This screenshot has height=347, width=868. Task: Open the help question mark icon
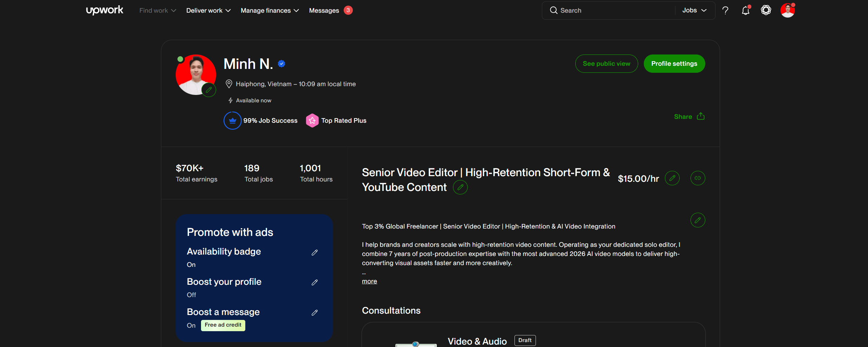(725, 11)
